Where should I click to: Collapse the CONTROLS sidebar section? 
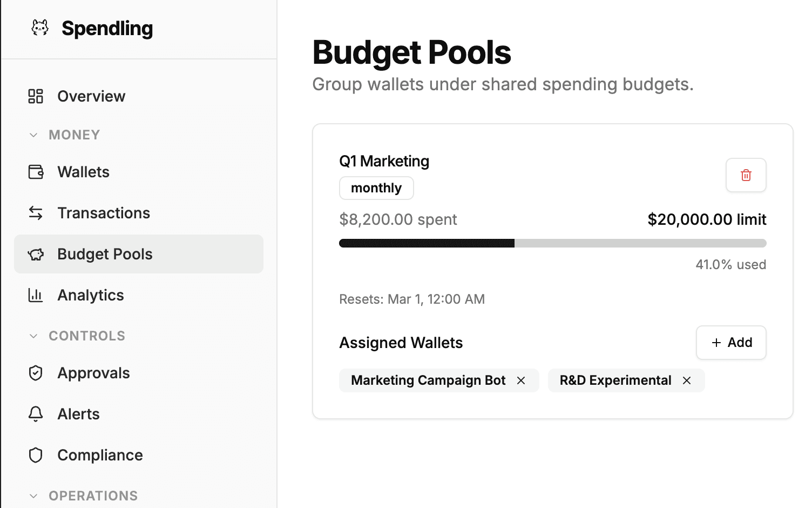(33, 336)
